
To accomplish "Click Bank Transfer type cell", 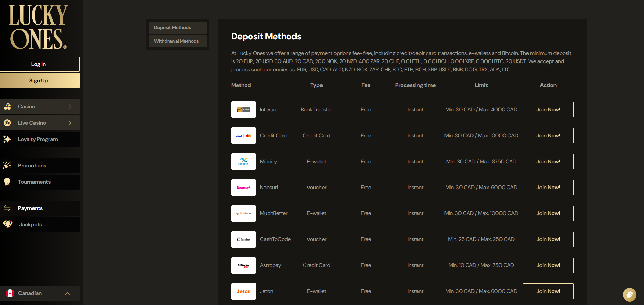I will pos(316,110).
